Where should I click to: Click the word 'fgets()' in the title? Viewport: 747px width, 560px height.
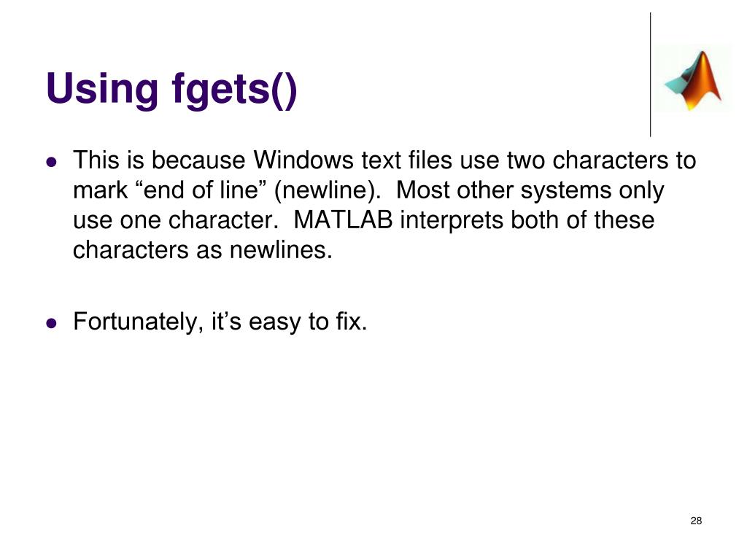(234, 90)
